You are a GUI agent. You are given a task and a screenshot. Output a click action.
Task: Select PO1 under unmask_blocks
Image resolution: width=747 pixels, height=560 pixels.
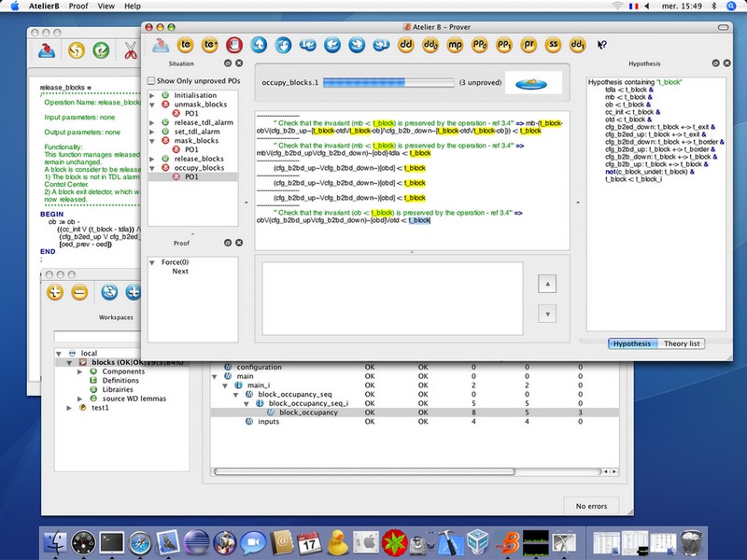coord(191,113)
